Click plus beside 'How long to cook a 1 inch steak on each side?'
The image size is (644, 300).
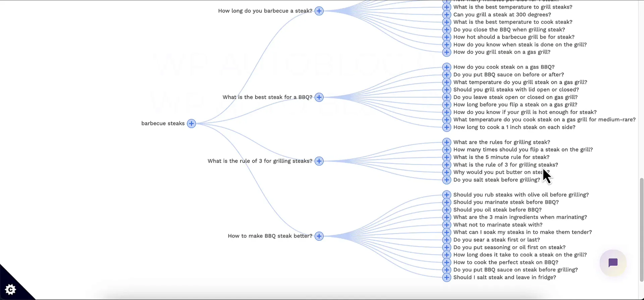click(446, 127)
